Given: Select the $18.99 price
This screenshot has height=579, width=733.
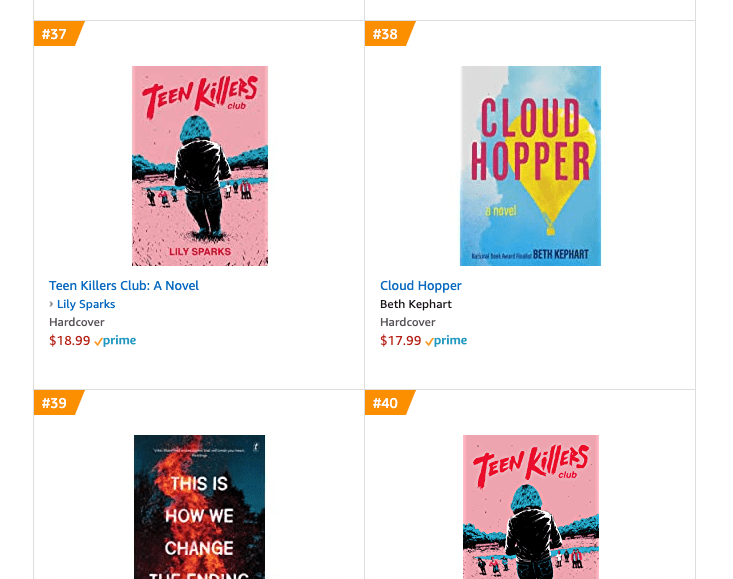Looking at the screenshot, I should [70, 341].
